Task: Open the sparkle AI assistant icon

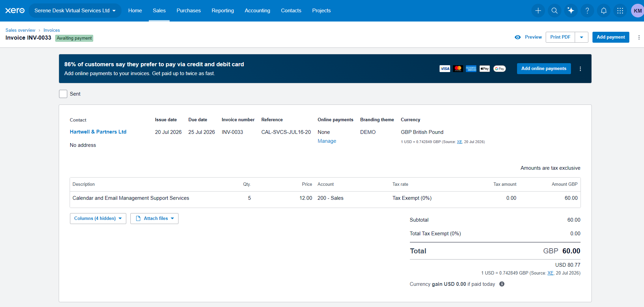Action: point(571,11)
